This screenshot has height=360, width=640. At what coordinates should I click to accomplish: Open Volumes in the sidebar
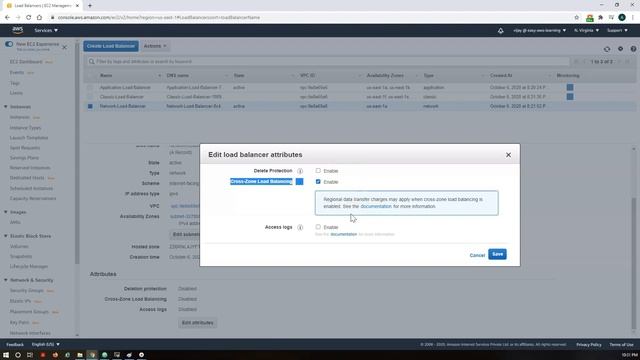(x=19, y=247)
